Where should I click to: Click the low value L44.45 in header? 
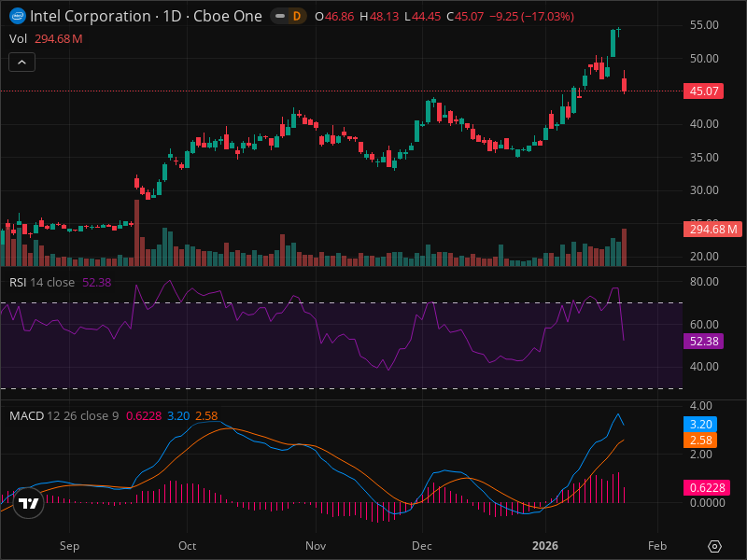tap(423, 17)
